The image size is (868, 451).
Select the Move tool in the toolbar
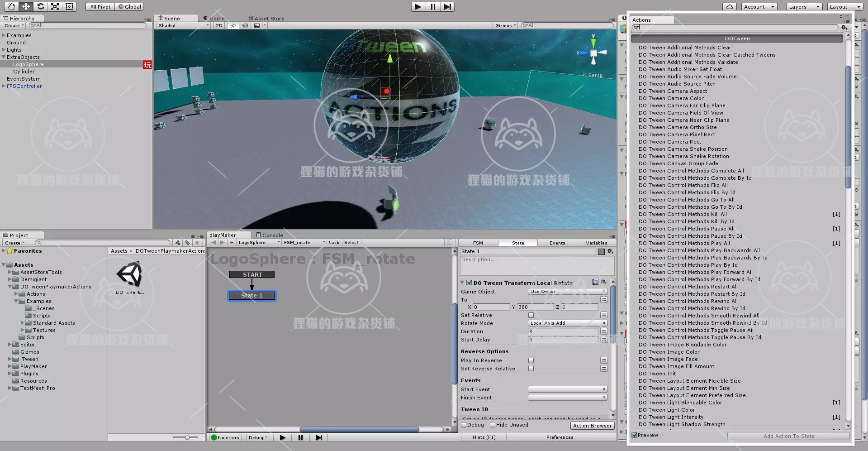(26, 6)
